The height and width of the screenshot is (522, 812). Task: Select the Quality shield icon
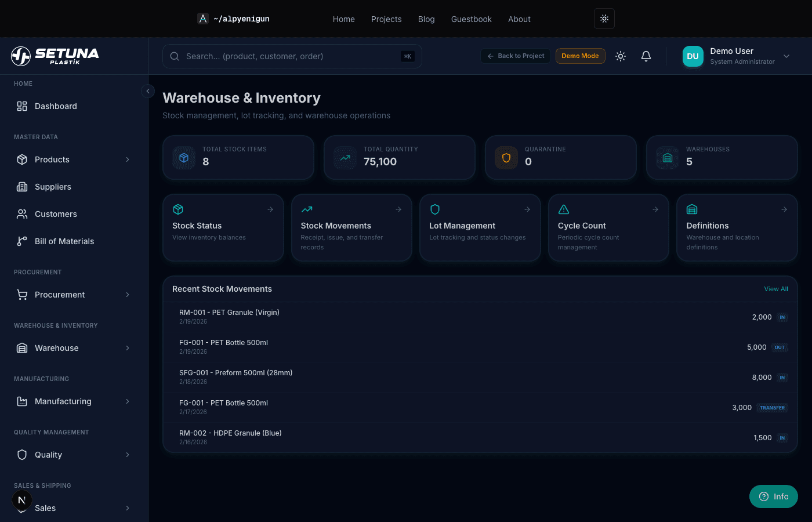(22, 455)
